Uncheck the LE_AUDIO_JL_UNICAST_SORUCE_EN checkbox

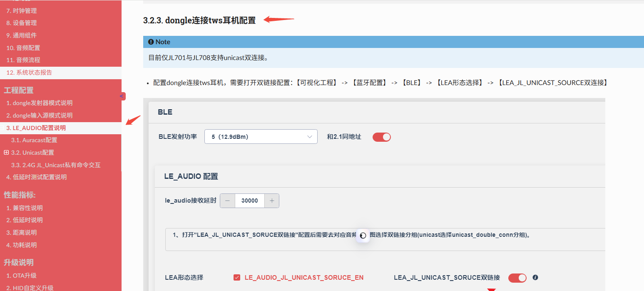237,278
